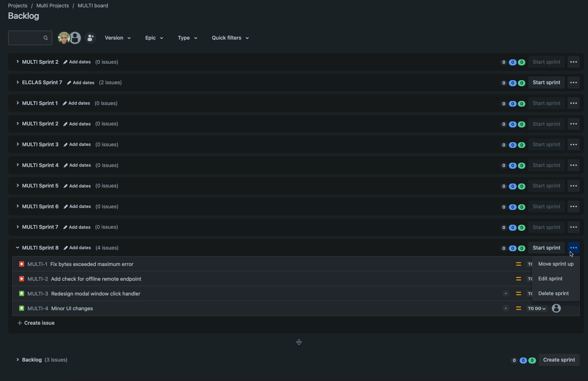Open the Version filter dropdown
588x381 pixels.
click(118, 38)
